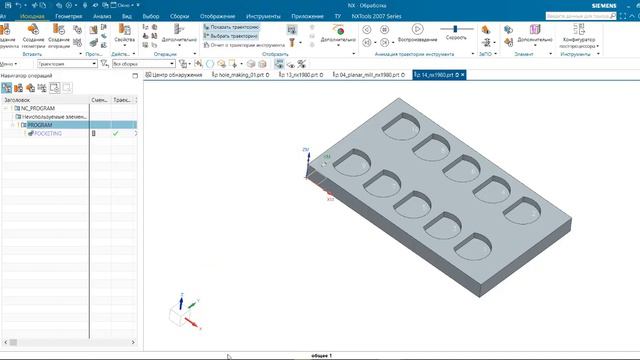Image resolution: width=640 pixels, height=360 pixels.
Task: Click the Save icon in title bar
Action: [x=8, y=5]
